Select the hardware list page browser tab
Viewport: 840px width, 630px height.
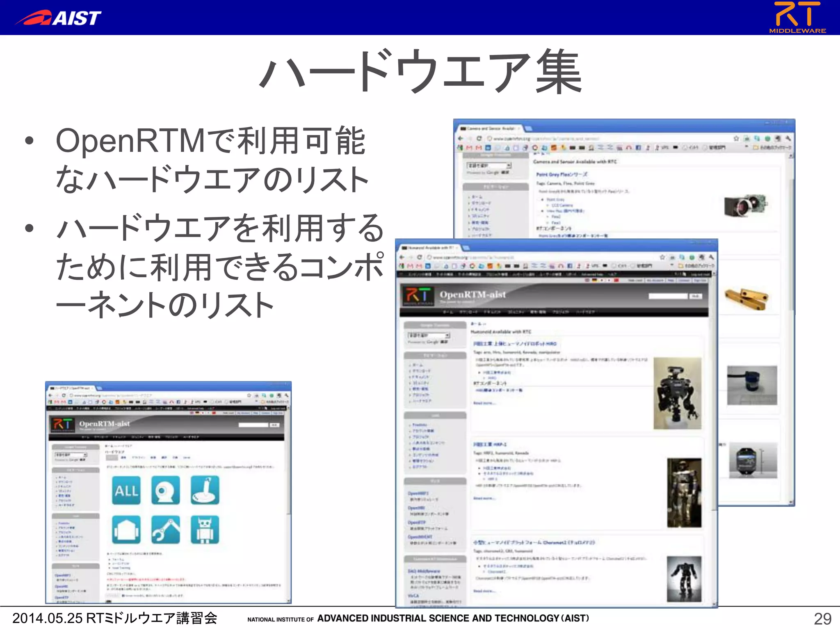72,388
